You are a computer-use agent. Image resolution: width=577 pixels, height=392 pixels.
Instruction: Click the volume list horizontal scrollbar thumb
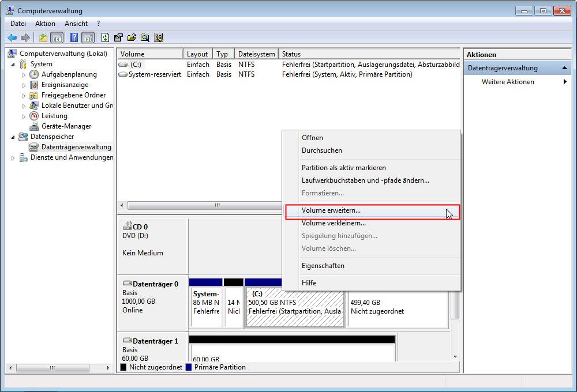pos(205,205)
